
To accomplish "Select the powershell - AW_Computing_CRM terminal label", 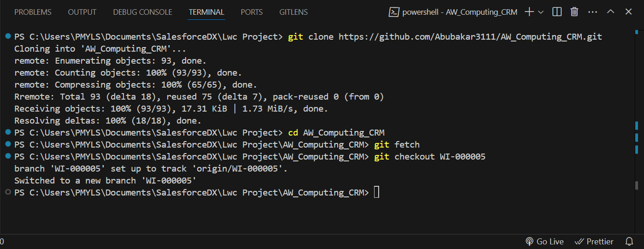I will coord(460,12).
